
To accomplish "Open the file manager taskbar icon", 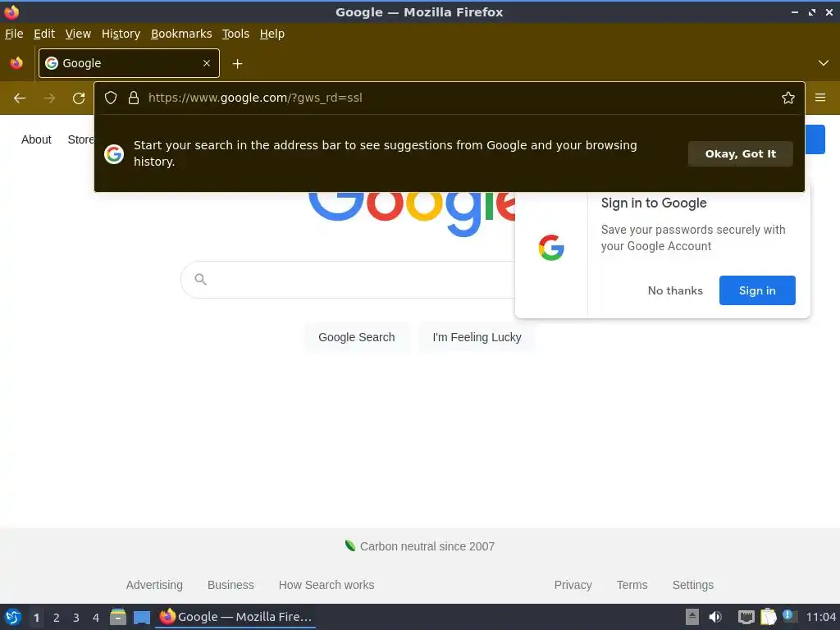I will coord(118,617).
